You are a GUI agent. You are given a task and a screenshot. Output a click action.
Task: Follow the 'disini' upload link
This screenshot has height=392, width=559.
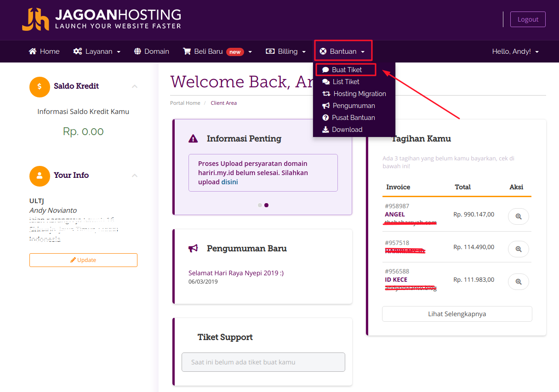pyautogui.click(x=230, y=182)
